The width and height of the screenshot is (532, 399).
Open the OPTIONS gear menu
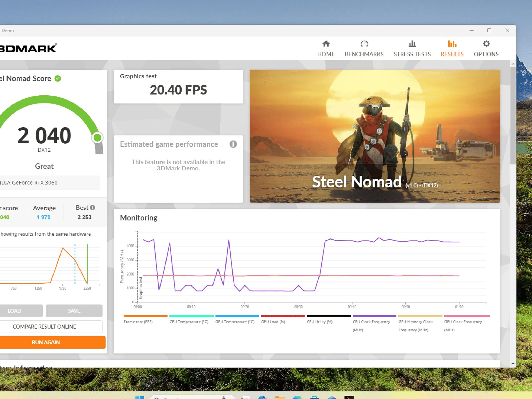486,49
